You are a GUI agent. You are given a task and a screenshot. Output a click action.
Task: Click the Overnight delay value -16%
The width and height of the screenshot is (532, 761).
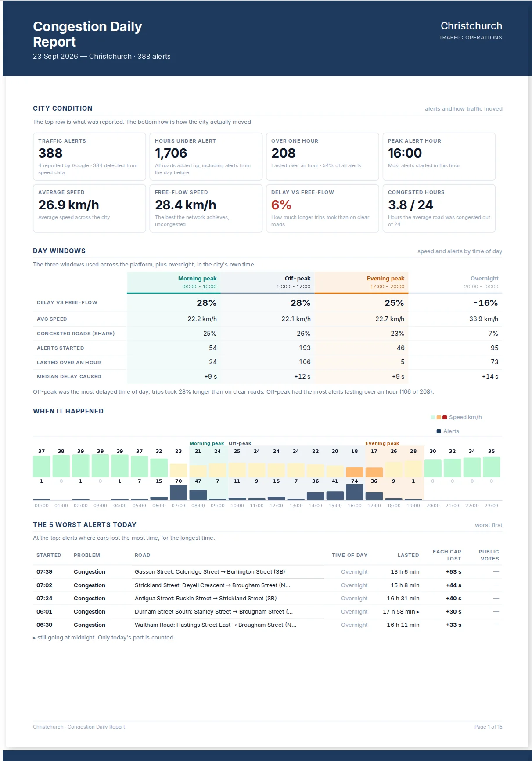click(x=485, y=303)
